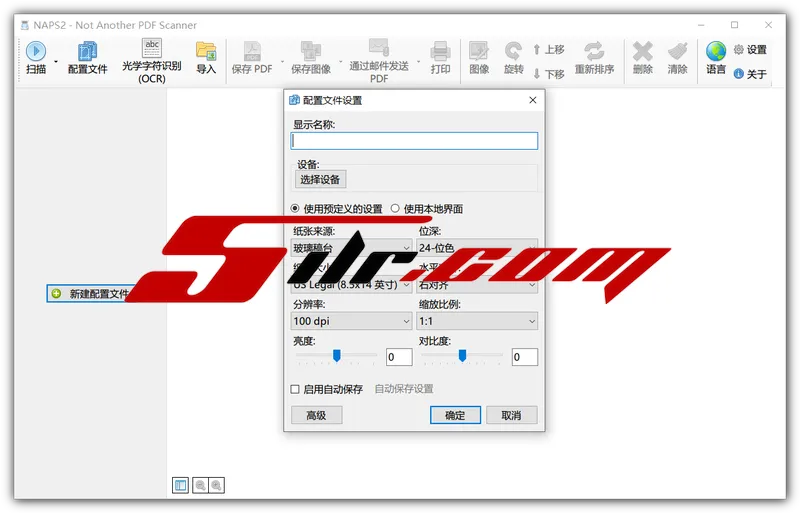Open the US Legal page size dropdown
The width and height of the screenshot is (800, 513).
click(351, 285)
